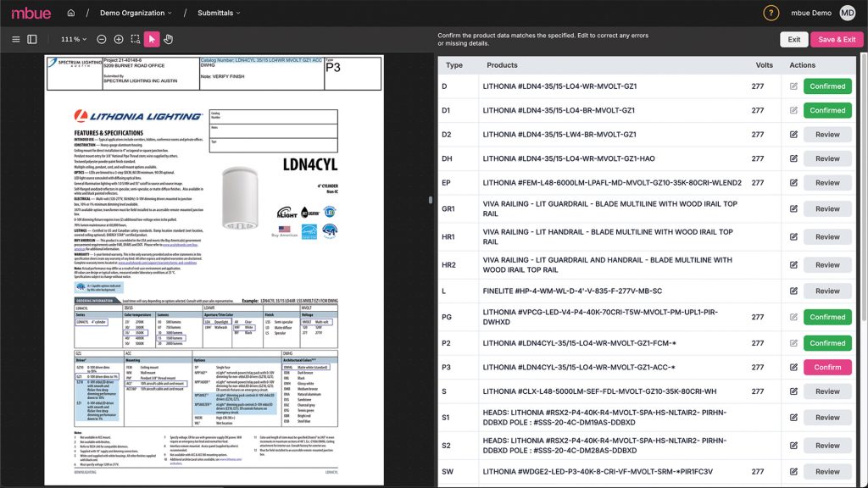
Task: Expand the Demo Organization dropdown
Action: click(x=135, y=13)
